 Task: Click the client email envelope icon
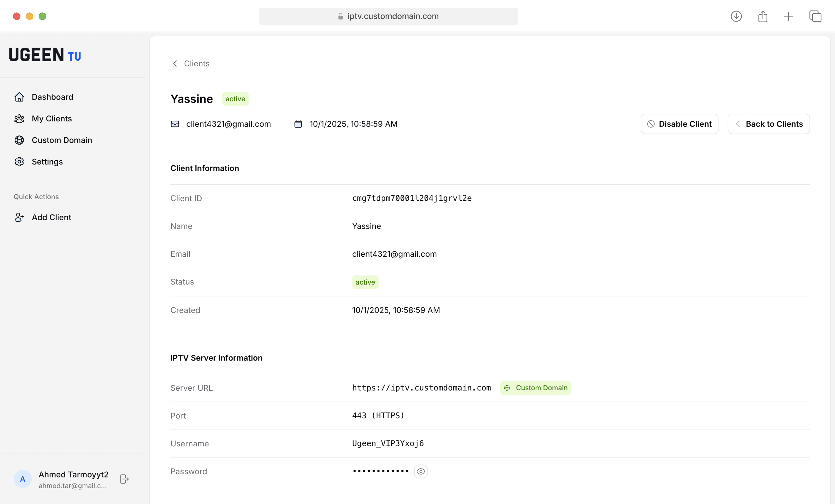[175, 124]
